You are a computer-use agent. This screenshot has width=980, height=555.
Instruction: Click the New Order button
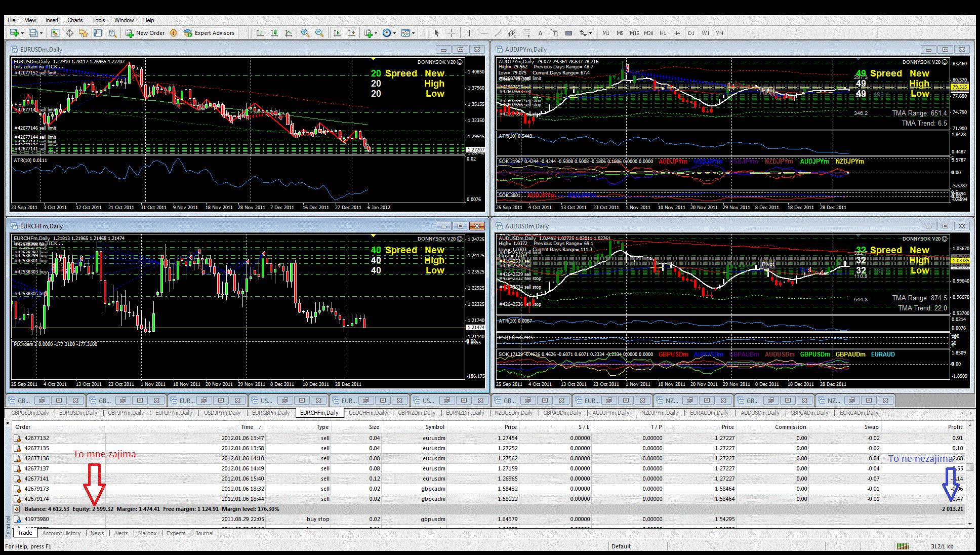click(146, 33)
